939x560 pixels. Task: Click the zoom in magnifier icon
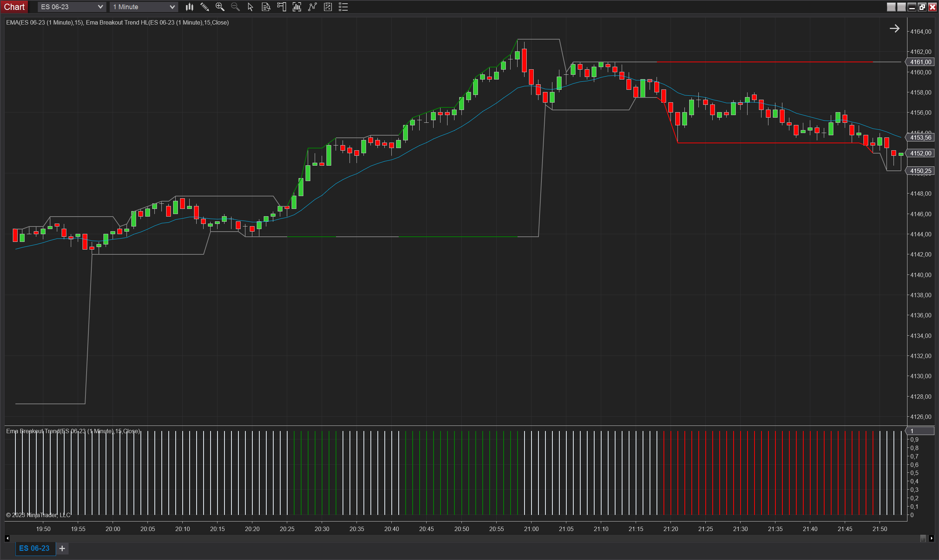[x=220, y=7]
